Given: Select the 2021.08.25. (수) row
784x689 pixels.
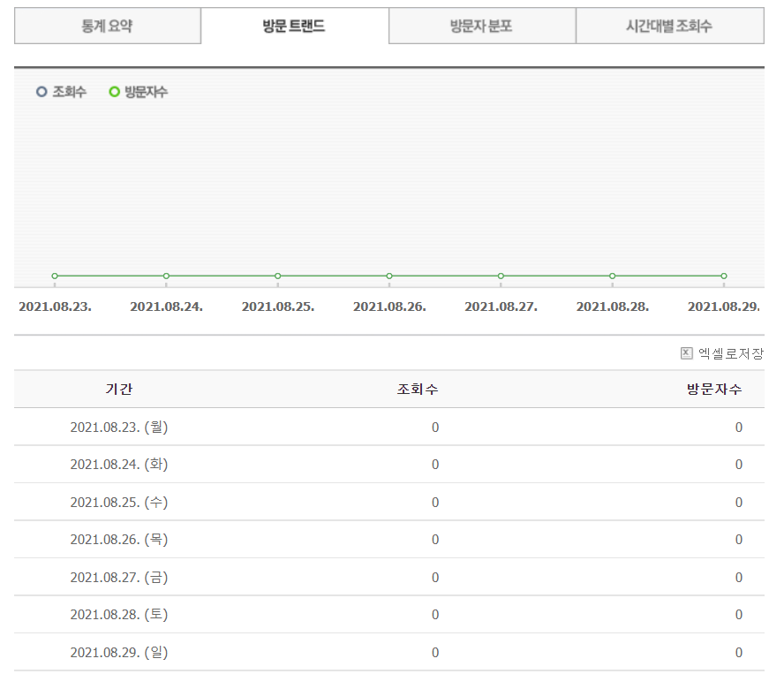Looking at the screenshot, I should coord(389,502).
